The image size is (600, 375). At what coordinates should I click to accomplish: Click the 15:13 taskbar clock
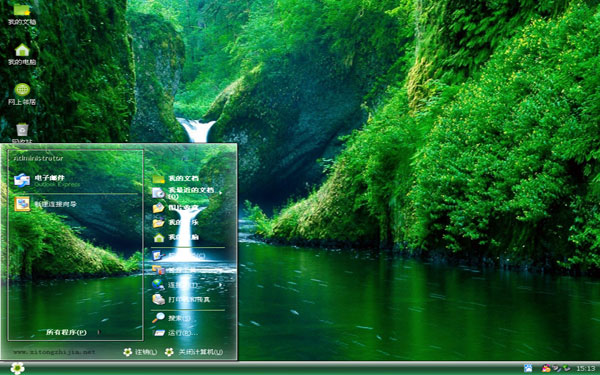pos(585,368)
